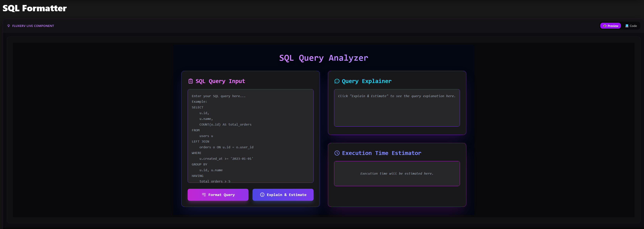Switch to the Code tab
Viewport: 644px width, 229px height.
coord(631,26)
